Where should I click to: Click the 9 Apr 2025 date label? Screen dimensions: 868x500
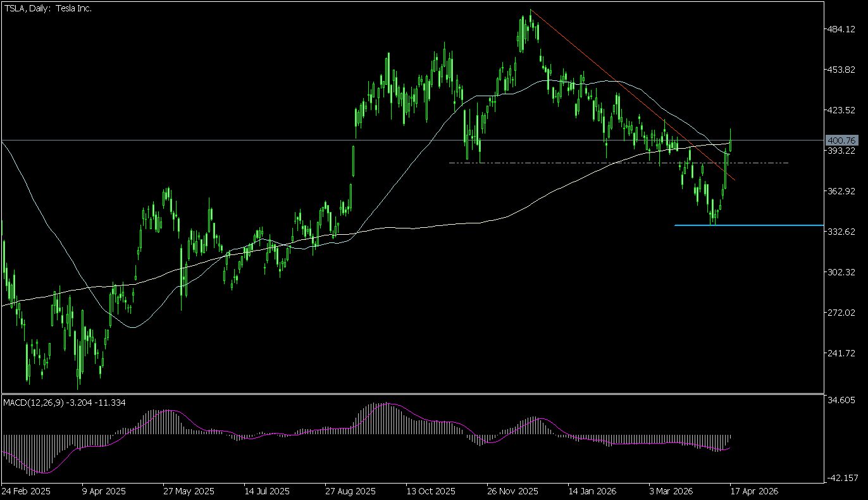(x=105, y=491)
